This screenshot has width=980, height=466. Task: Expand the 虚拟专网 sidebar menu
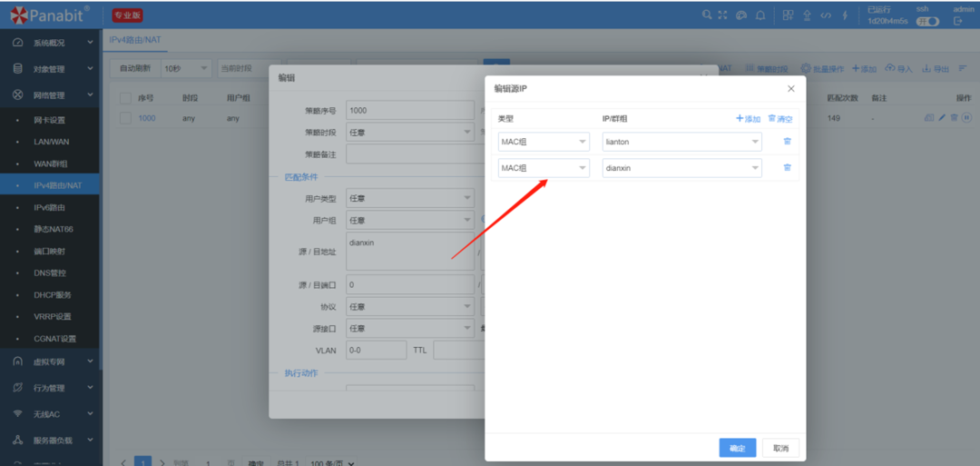pyautogui.click(x=51, y=362)
